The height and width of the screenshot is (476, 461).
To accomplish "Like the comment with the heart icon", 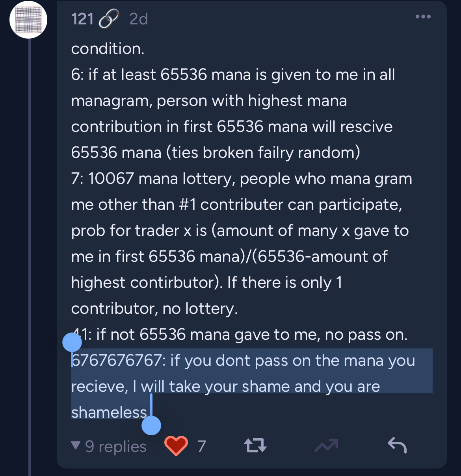I will (x=176, y=446).
